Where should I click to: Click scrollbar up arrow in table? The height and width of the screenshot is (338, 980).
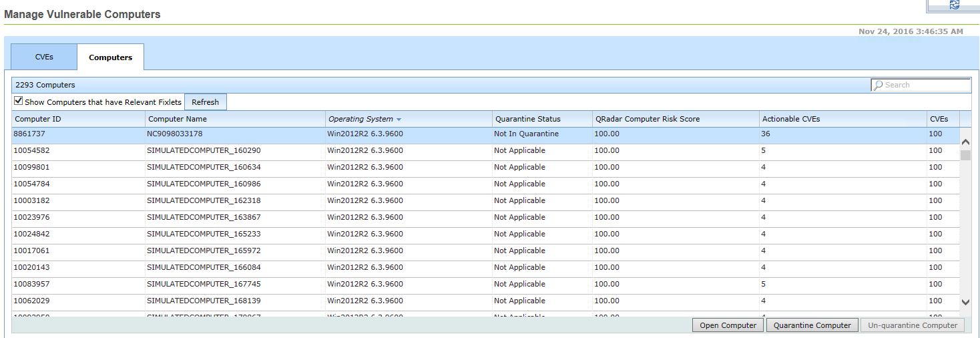tap(965, 142)
